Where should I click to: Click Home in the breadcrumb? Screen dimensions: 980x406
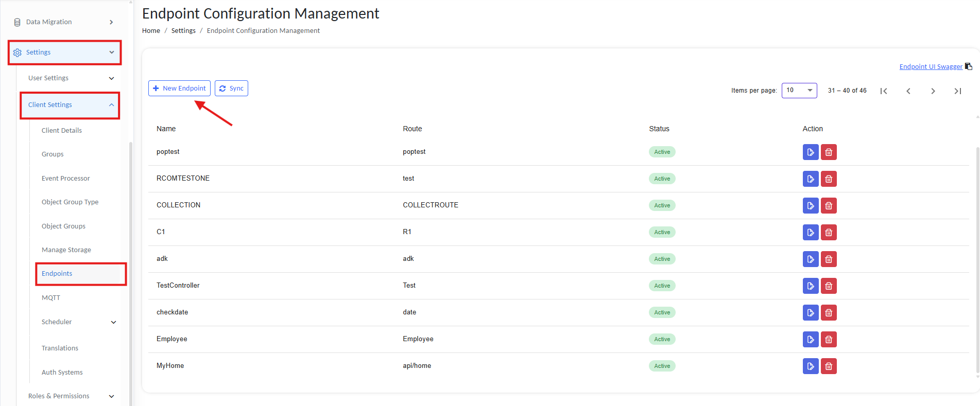click(151, 31)
